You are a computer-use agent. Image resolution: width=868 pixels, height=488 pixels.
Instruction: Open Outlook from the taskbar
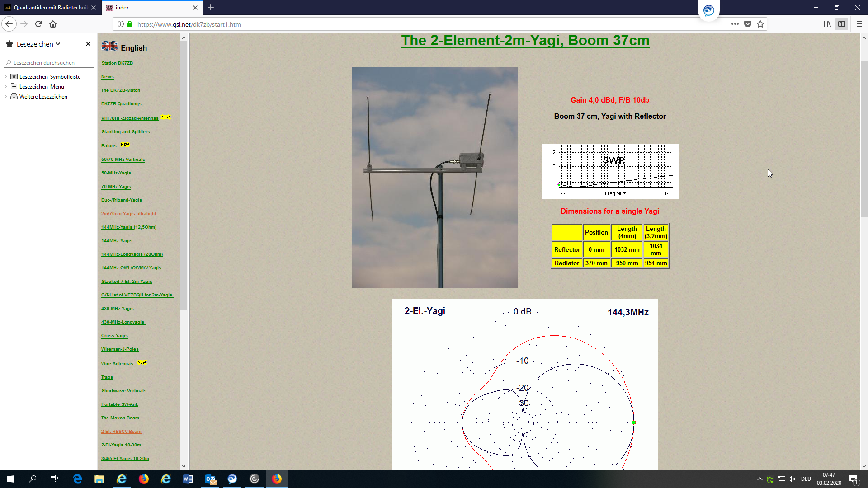click(x=210, y=479)
